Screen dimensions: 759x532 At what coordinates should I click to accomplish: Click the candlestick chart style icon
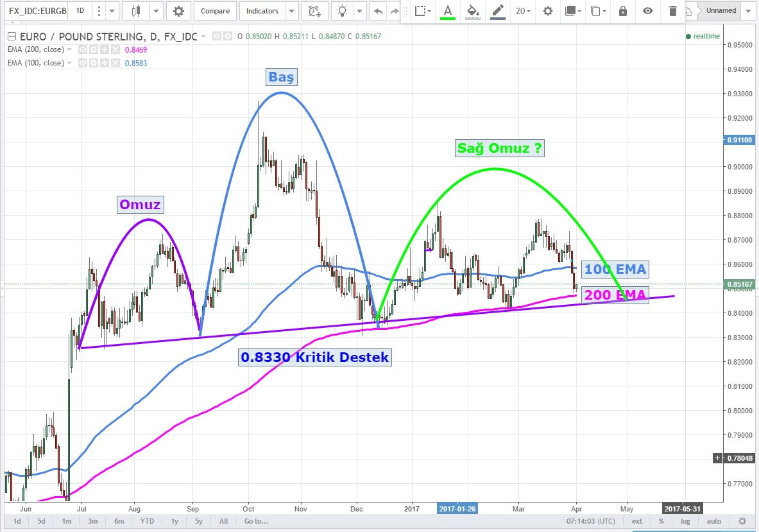(x=135, y=11)
